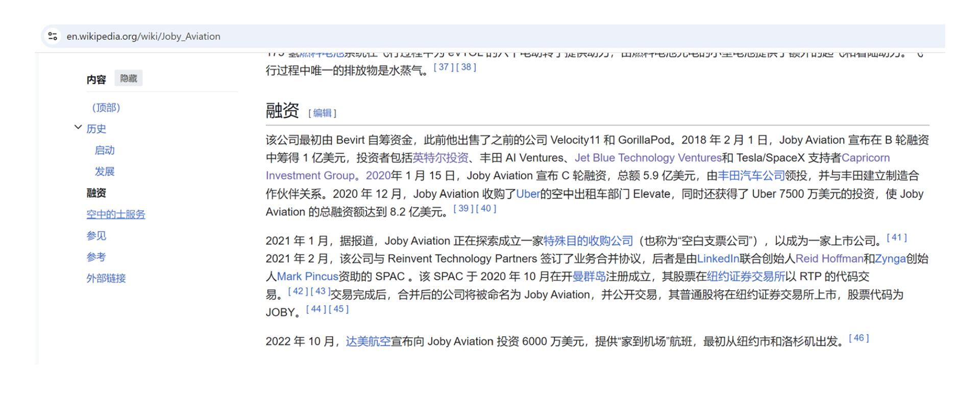Follow the 达美航空 link
Viewport: 980px width, 395px height.
tap(368, 341)
